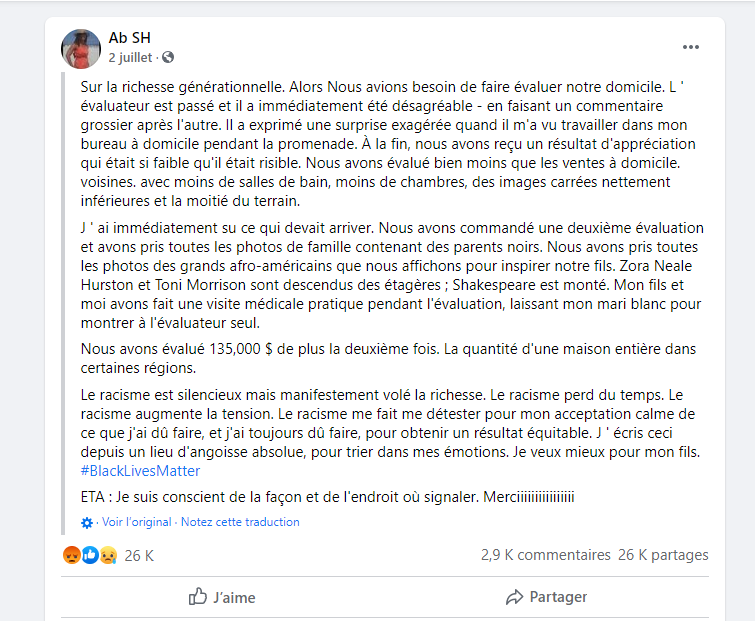
Task: Click the angry reaction emoji
Action: (x=72, y=555)
